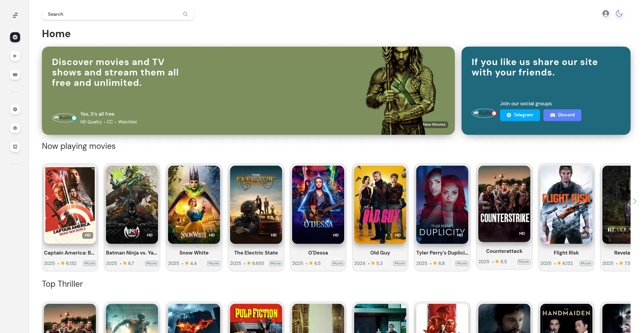Join the Discord group button

[x=562, y=115]
